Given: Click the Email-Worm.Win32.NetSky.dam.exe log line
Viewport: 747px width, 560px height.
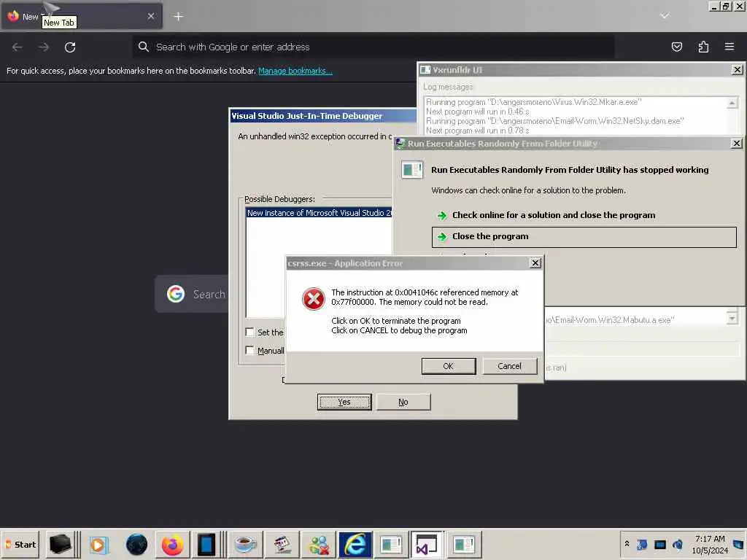Looking at the screenshot, I should 554,121.
